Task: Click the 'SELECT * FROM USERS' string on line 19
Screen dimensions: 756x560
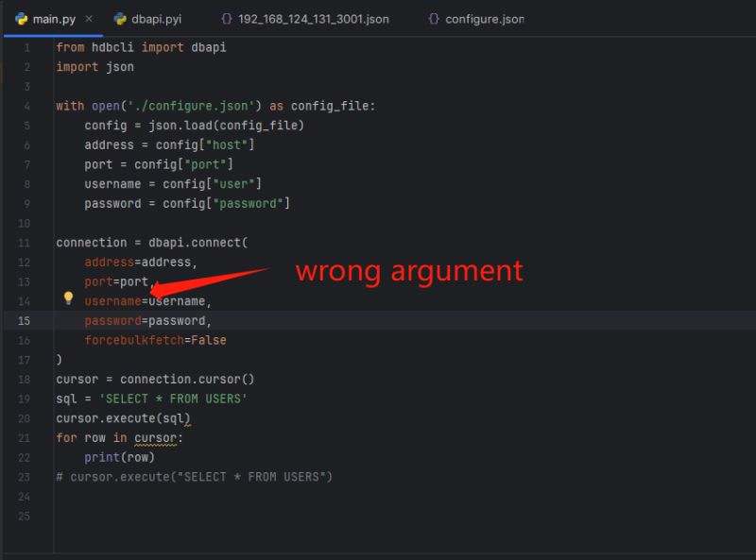Action: pyautogui.click(x=173, y=399)
